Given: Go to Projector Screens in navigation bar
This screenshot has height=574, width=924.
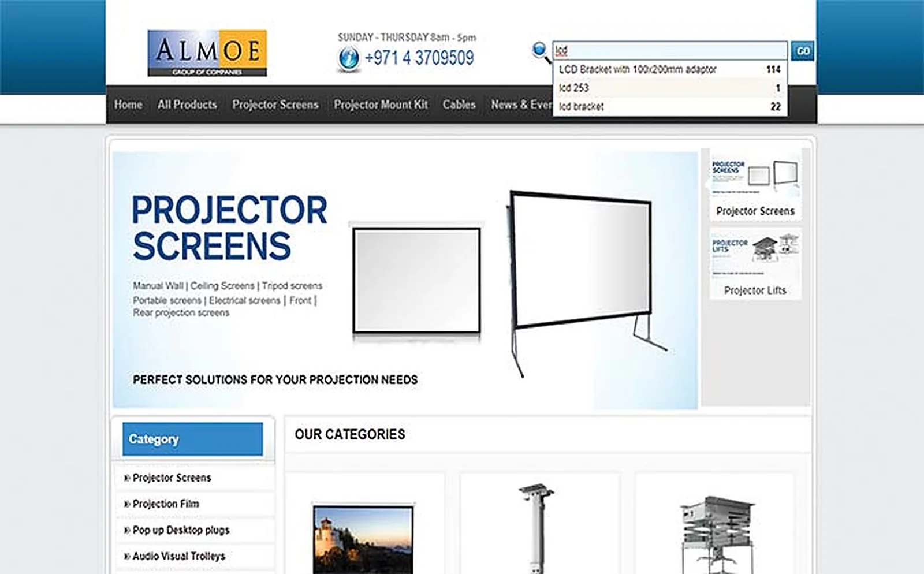Looking at the screenshot, I should click(275, 105).
